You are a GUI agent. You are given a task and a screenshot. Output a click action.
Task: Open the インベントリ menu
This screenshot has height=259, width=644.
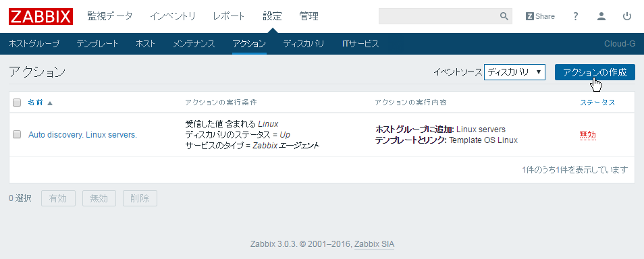173,16
